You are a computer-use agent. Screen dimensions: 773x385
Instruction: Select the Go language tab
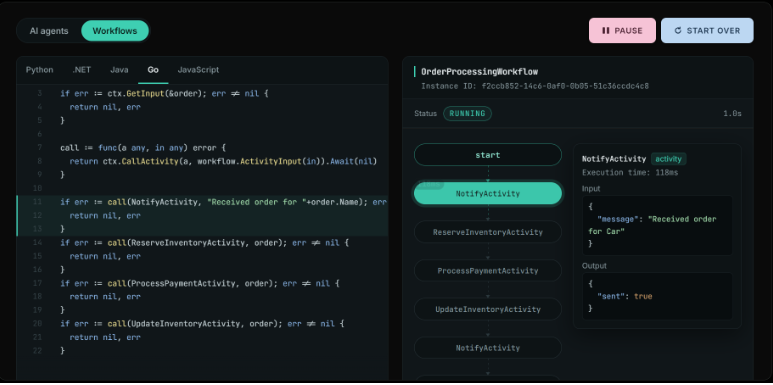[x=153, y=70]
